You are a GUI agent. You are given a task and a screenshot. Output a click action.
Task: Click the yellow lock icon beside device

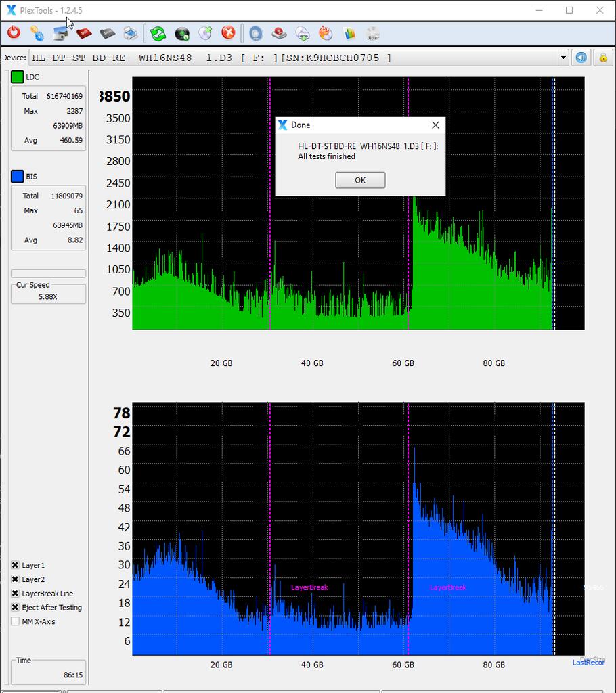pyautogui.click(x=603, y=58)
